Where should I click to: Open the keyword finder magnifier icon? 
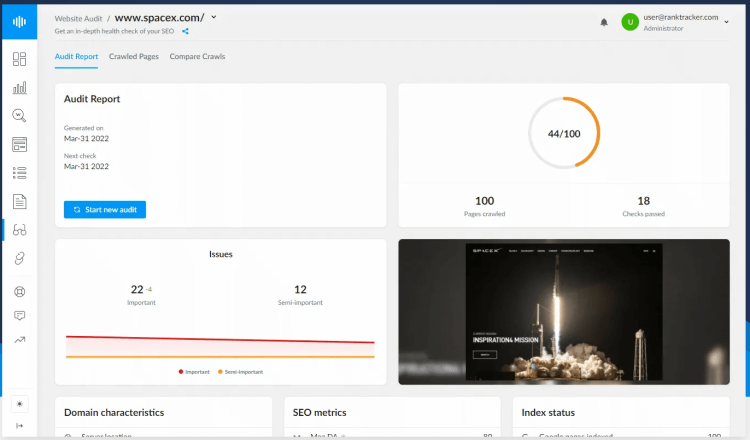(x=19, y=115)
